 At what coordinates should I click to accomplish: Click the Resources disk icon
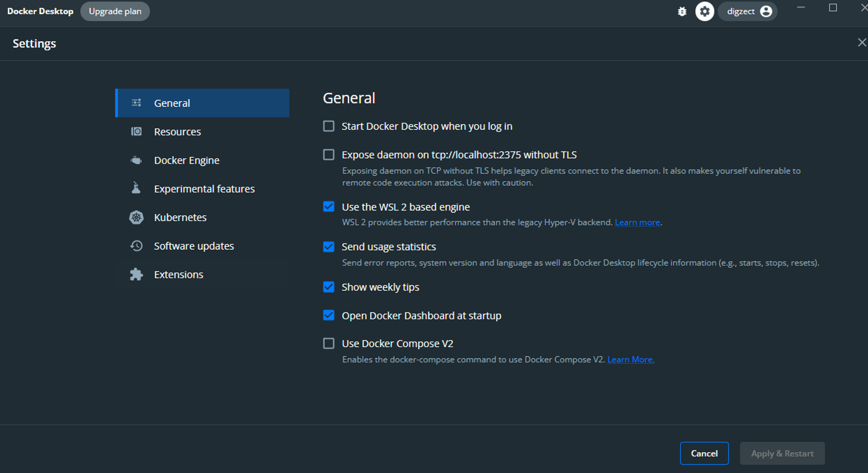[136, 131]
